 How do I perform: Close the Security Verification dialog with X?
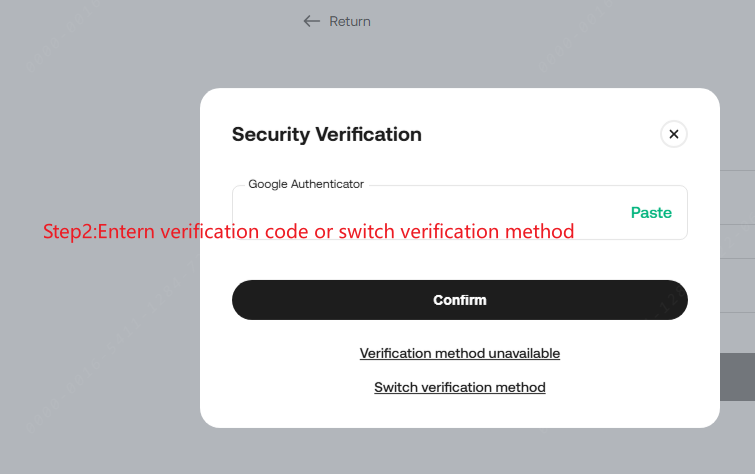pos(674,134)
